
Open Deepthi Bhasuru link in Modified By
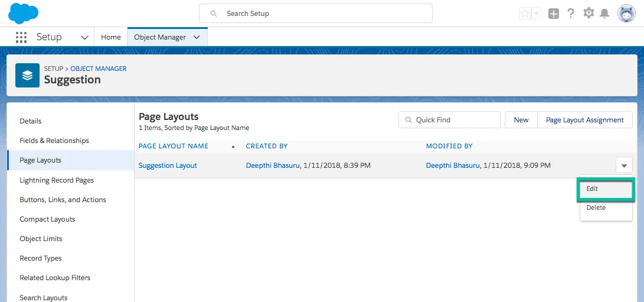point(453,165)
